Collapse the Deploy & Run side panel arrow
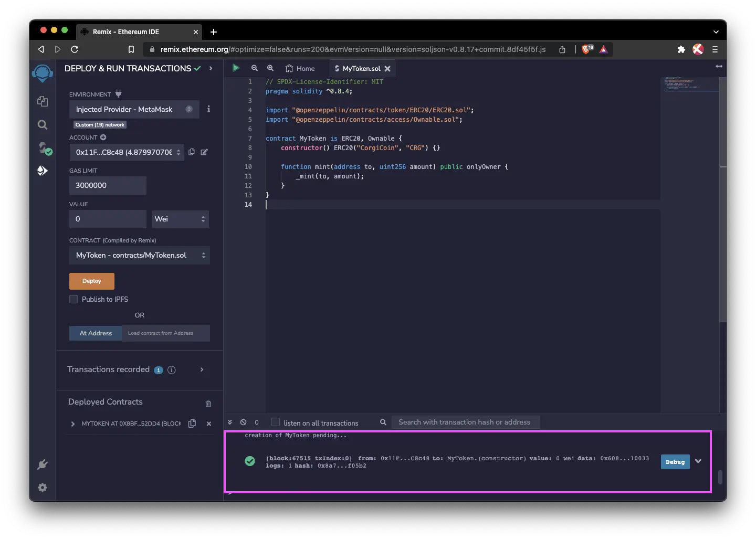Image resolution: width=756 pixels, height=540 pixels. pyautogui.click(x=211, y=69)
